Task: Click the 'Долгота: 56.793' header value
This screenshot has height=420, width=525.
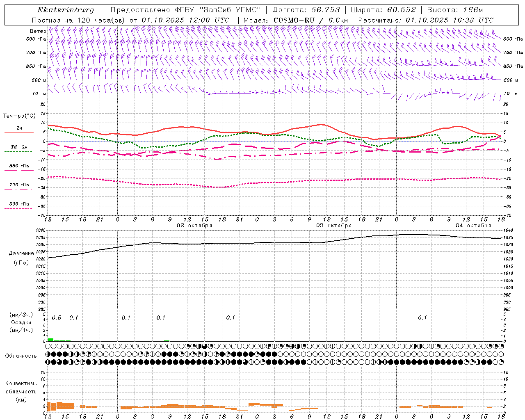Action: point(306,10)
